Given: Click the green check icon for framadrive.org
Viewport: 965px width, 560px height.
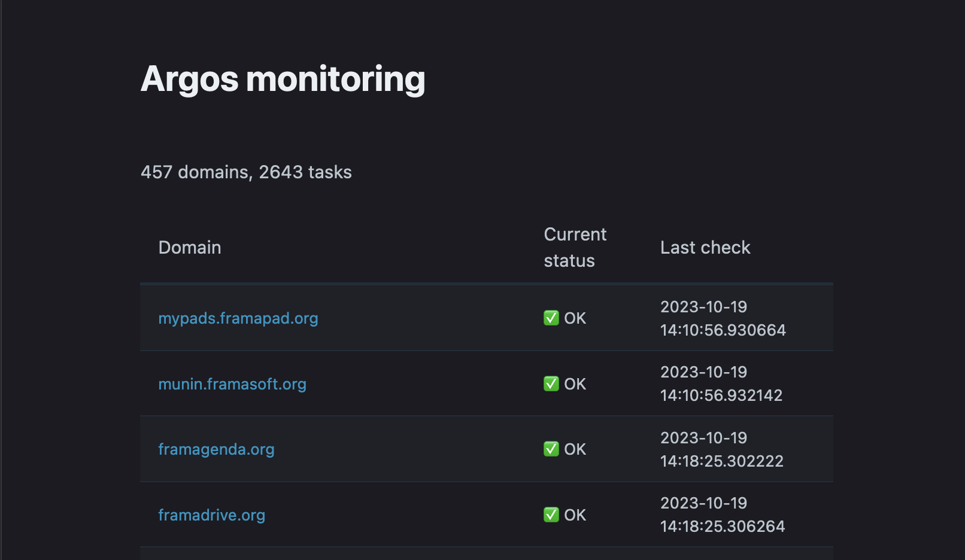Looking at the screenshot, I should 551,515.
